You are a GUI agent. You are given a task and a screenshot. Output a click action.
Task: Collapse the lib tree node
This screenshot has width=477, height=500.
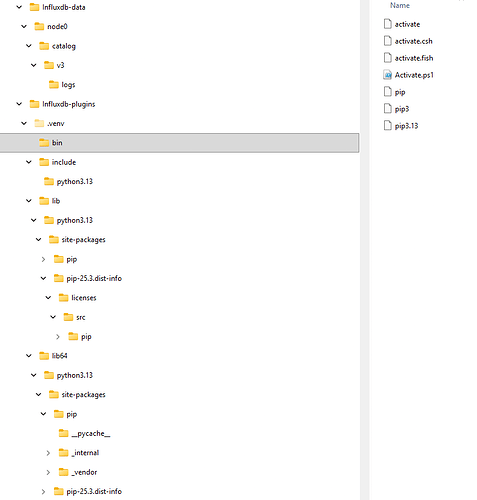coord(29,201)
